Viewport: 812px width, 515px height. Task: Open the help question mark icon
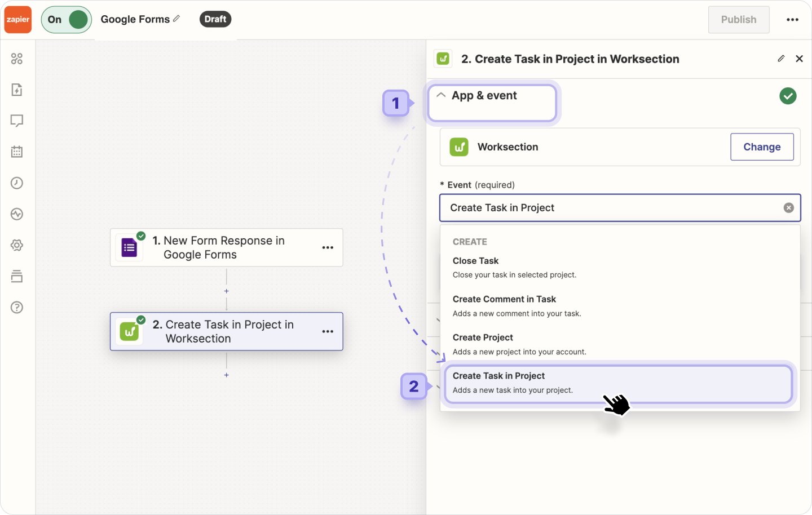(17, 307)
